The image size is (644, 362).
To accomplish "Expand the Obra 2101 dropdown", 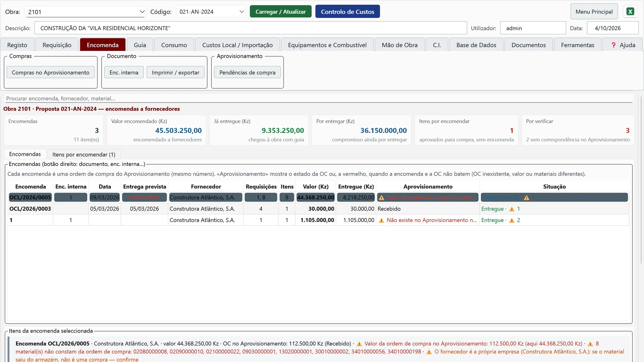I will [x=142, y=12].
